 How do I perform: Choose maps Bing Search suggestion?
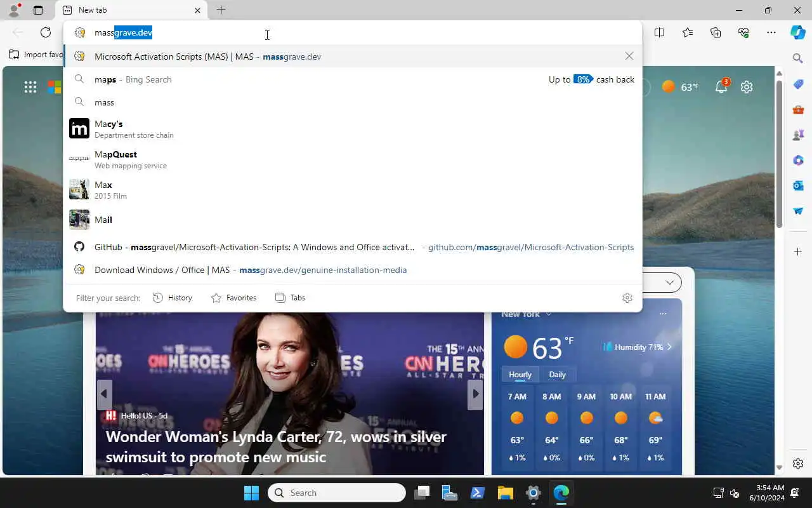click(353, 79)
